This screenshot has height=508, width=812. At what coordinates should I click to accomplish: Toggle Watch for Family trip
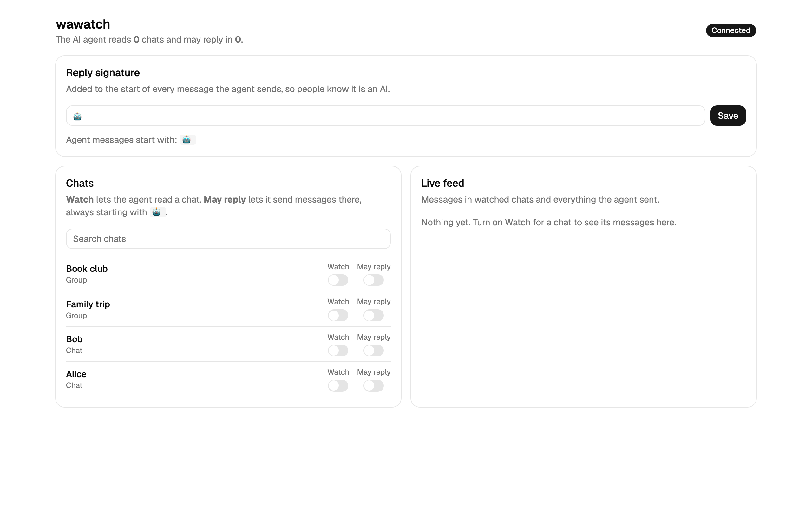tap(338, 315)
